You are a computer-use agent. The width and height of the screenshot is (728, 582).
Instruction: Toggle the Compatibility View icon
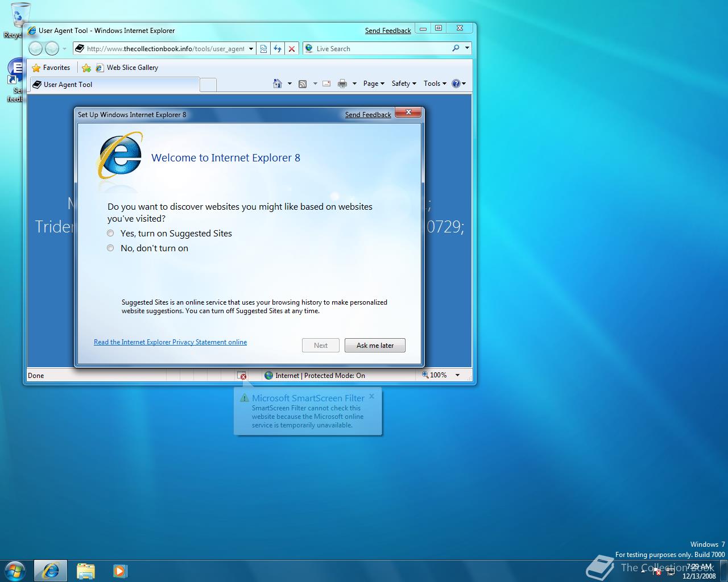pyautogui.click(x=263, y=49)
